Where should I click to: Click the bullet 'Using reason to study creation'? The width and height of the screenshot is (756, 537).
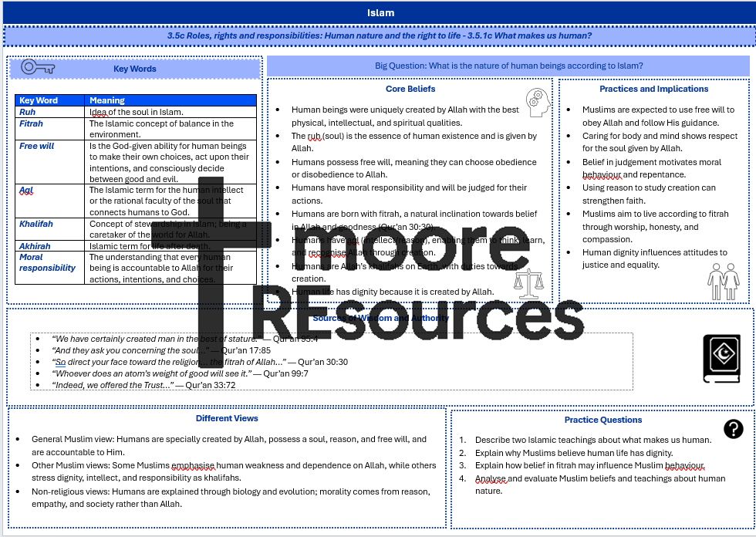tap(649, 194)
